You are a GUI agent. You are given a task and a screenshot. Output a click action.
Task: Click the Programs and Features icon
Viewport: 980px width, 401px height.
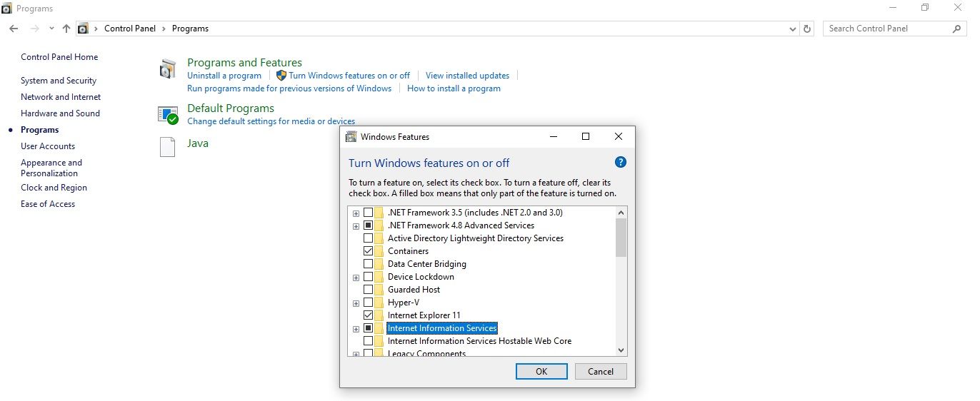[168, 69]
